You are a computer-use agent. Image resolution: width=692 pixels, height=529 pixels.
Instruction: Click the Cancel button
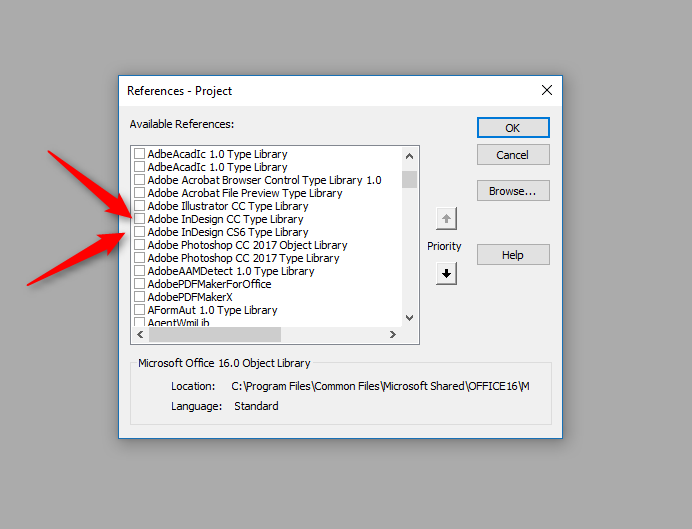pos(513,155)
